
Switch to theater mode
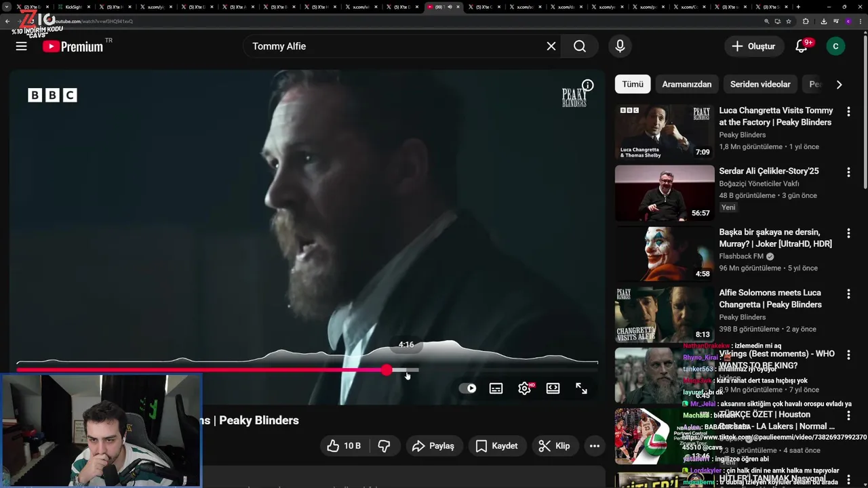(553, 388)
